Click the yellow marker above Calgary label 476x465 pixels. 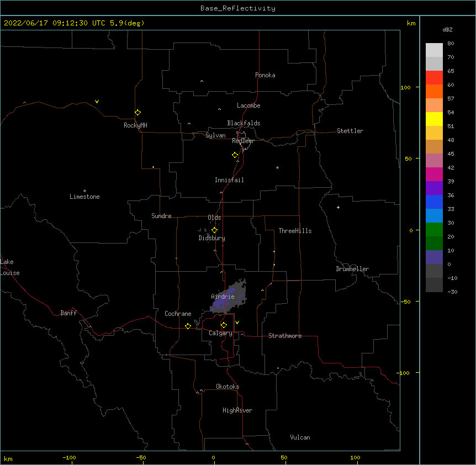pos(224,325)
